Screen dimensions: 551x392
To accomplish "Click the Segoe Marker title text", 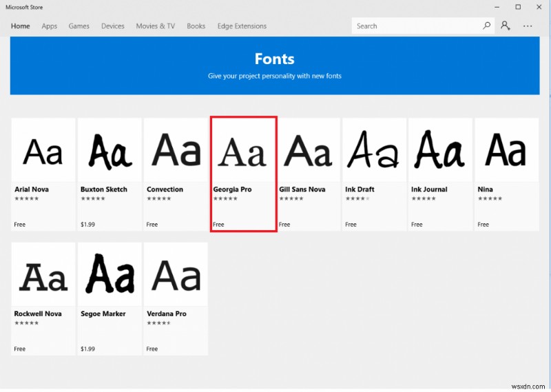I will point(103,313).
